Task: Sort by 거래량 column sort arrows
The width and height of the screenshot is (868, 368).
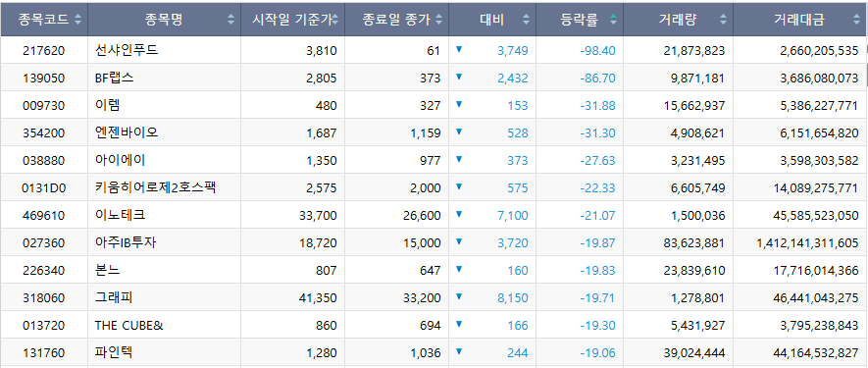Action: click(724, 20)
